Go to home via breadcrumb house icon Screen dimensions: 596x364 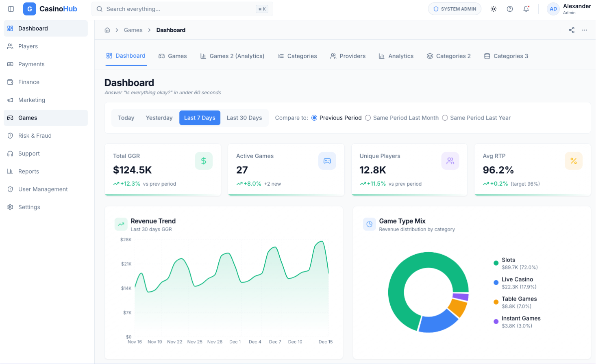107,30
